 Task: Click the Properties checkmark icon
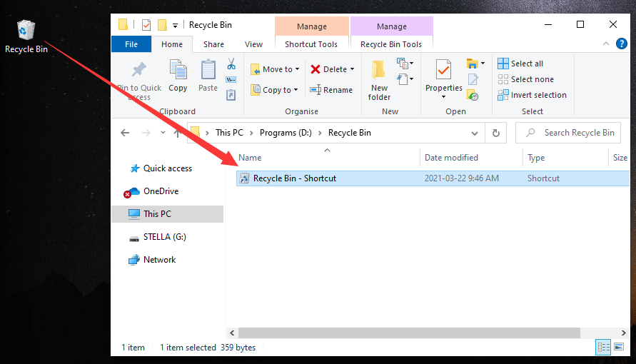[443, 70]
